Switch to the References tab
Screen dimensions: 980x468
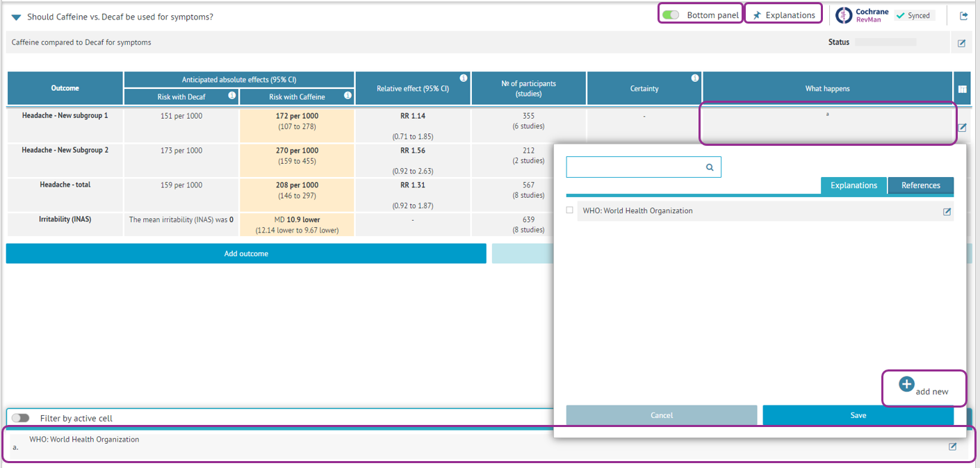pyautogui.click(x=920, y=185)
